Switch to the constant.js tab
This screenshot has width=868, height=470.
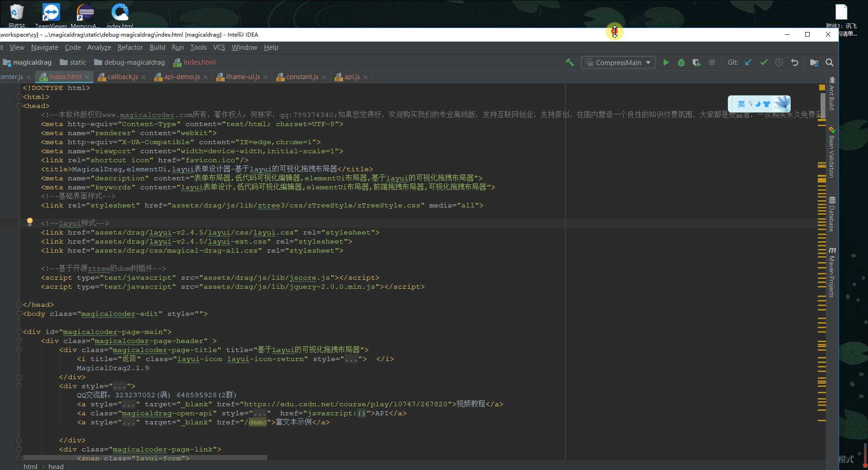[x=302, y=77]
